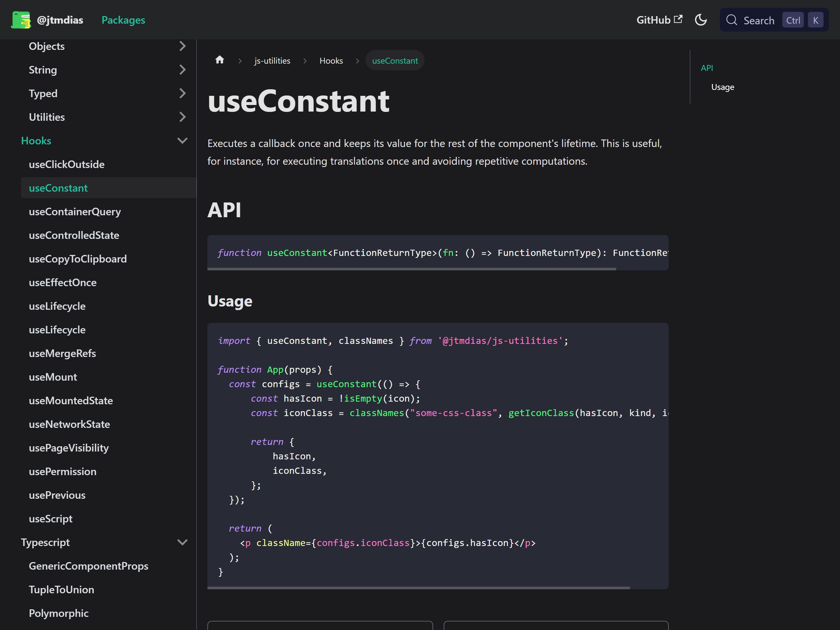This screenshot has height=630, width=840.
Task: Click the useConstant page title
Action: (x=299, y=101)
